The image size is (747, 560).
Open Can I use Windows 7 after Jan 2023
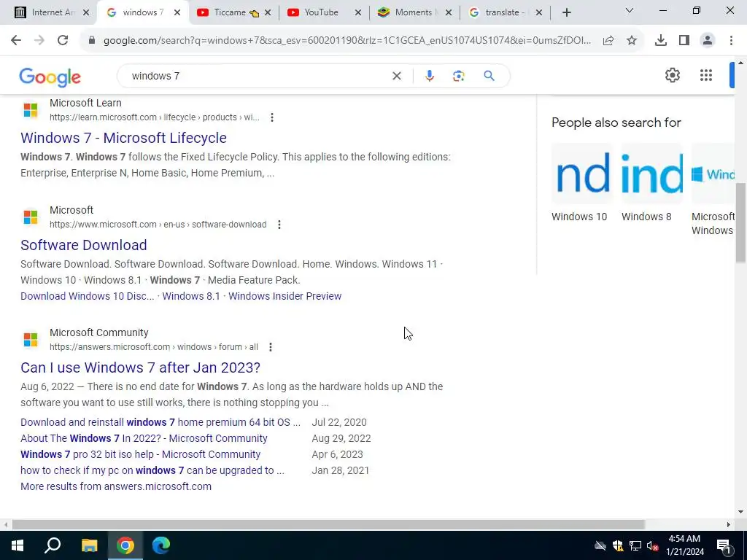pos(140,367)
